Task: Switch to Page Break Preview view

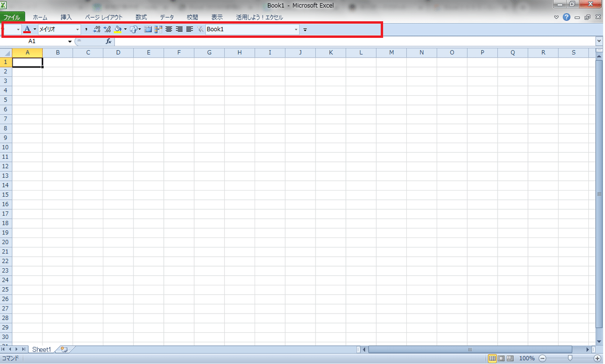Action: 510,358
